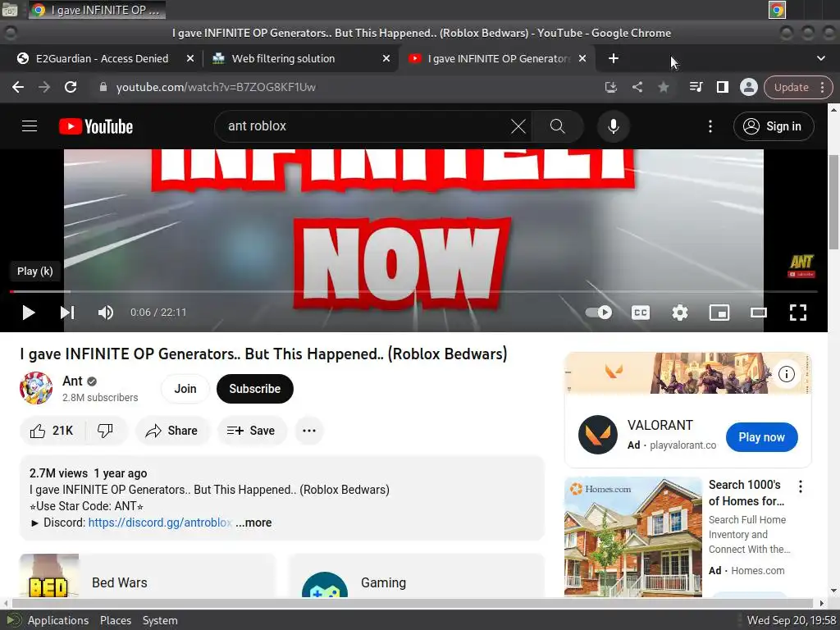Screen dimensions: 840x630
Task: Reload the page
Action: click(x=71, y=87)
